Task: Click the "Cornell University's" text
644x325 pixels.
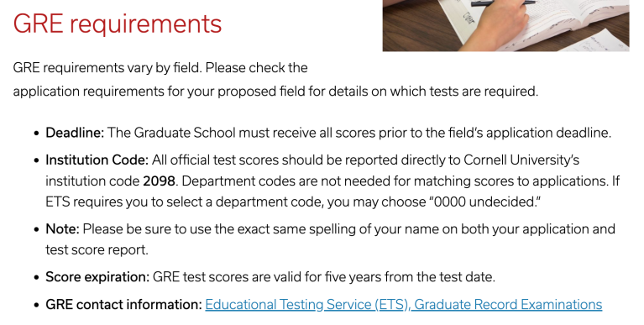Action: pos(521,160)
